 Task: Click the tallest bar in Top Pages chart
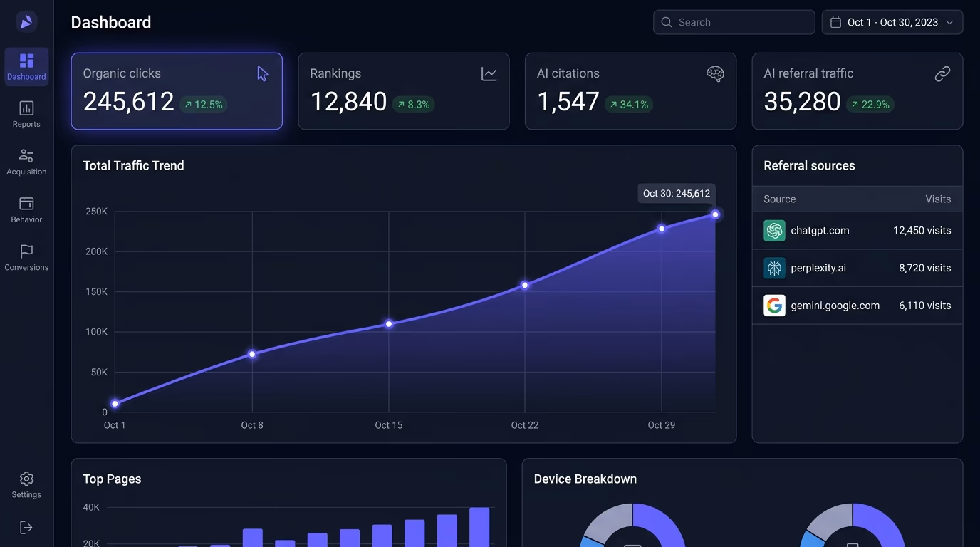tap(479, 527)
